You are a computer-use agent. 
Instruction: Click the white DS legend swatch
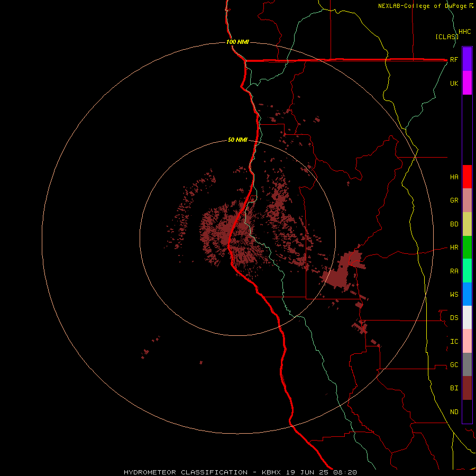(467, 317)
